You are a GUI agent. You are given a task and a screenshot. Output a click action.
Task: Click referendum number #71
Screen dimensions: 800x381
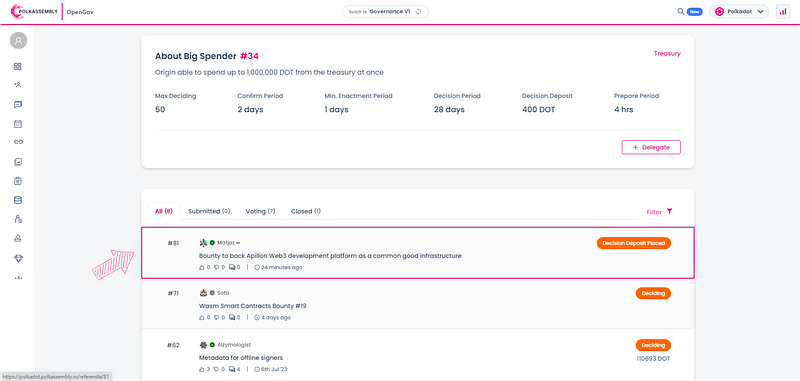tap(173, 293)
